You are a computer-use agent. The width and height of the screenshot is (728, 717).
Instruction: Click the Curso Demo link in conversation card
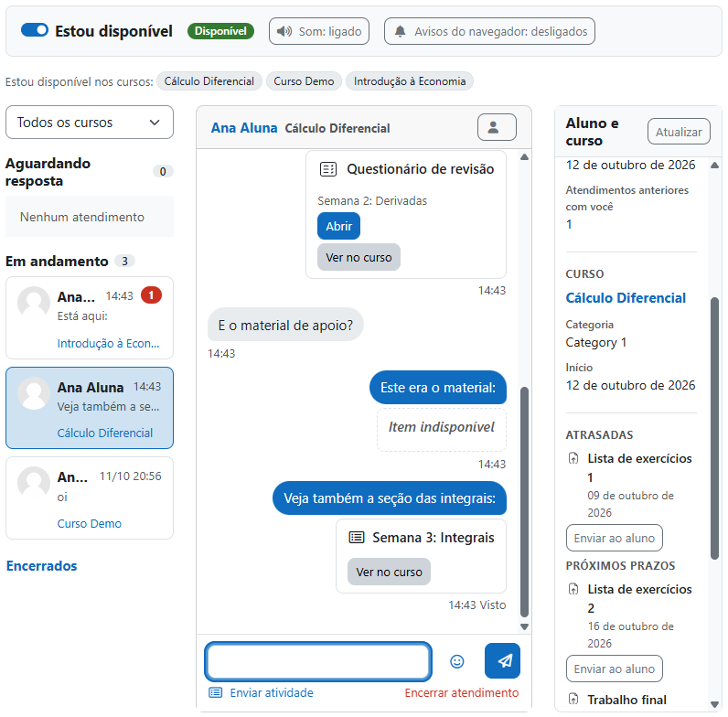89,523
